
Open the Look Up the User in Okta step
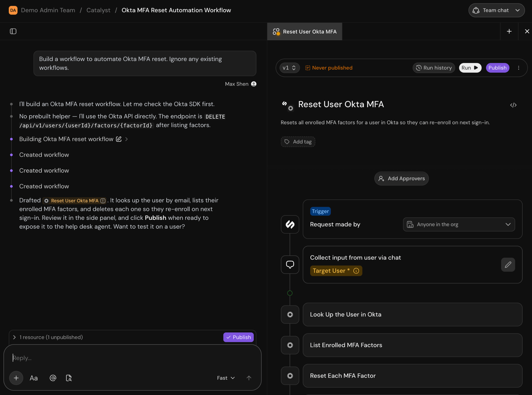pyautogui.click(x=413, y=315)
